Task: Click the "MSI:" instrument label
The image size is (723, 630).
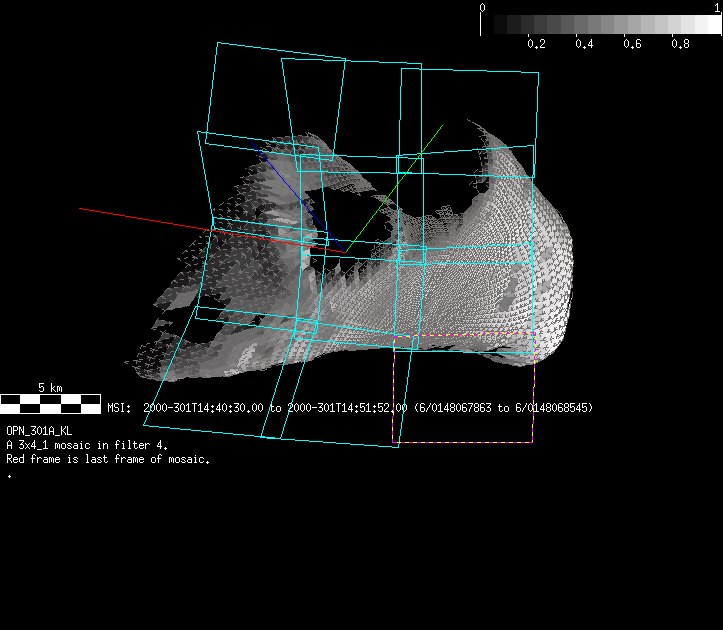Action: click(x=119, y=408)
